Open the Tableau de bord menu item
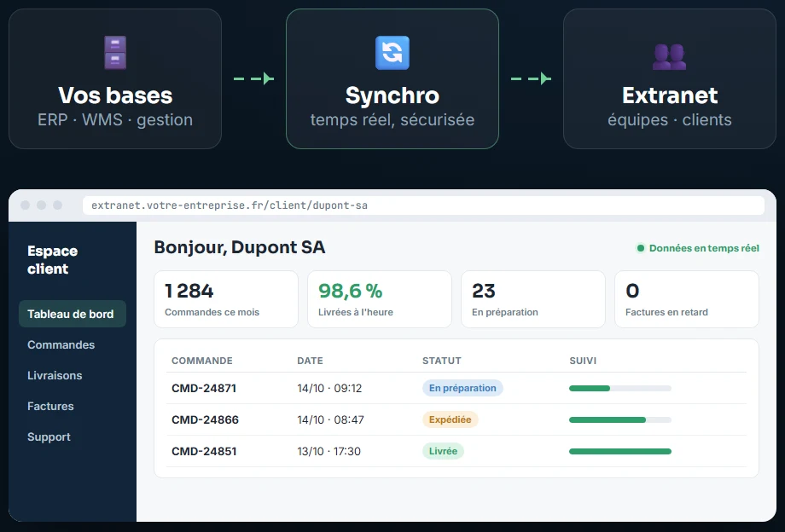 [72, 314]
